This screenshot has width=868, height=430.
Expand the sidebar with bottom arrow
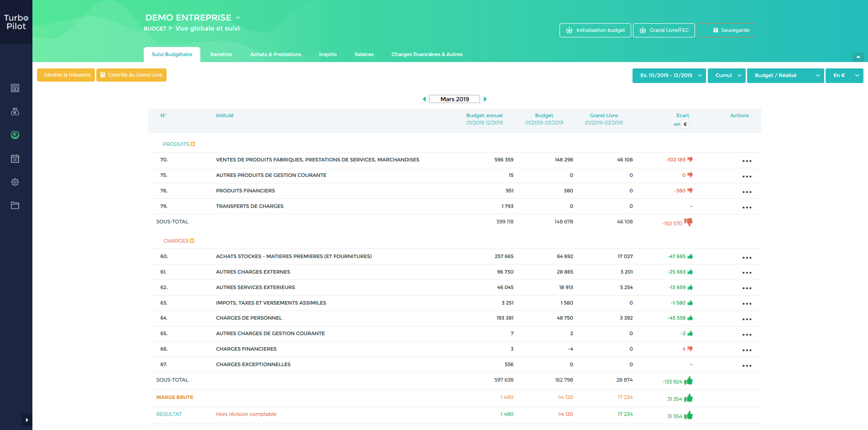click(x=27, y=420)
